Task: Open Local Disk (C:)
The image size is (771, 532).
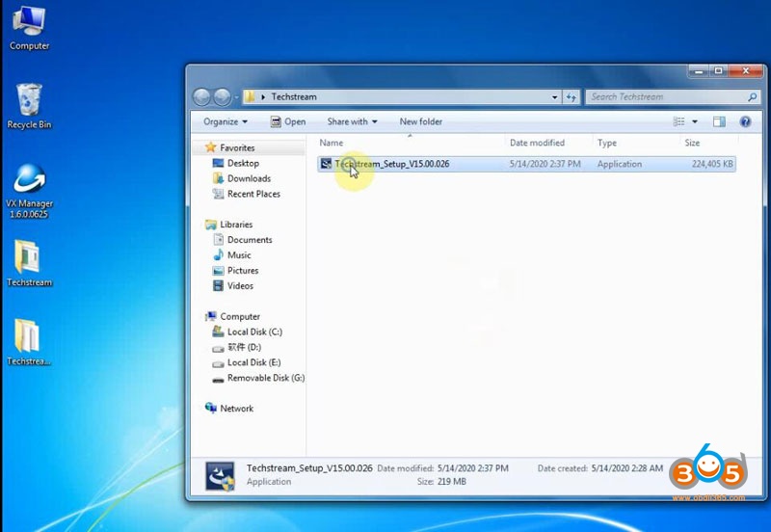Action: click(254, 332)
